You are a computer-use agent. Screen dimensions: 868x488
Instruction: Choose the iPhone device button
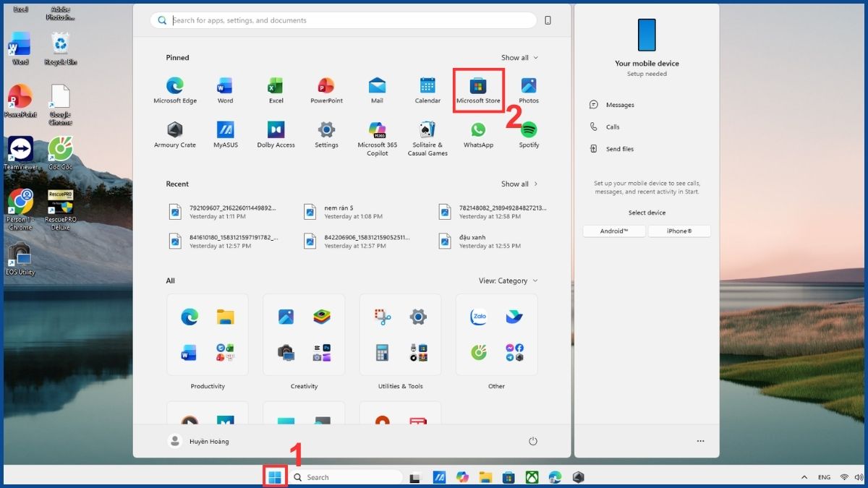point(679,231)
